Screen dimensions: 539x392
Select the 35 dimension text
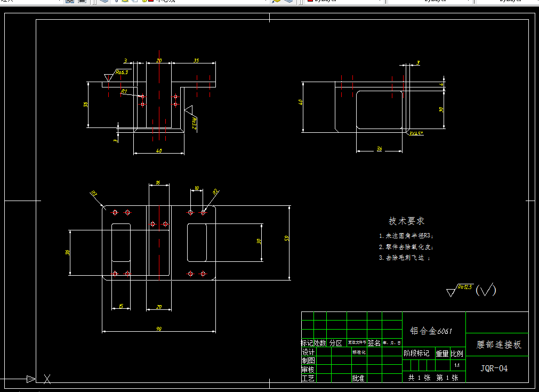196,60
